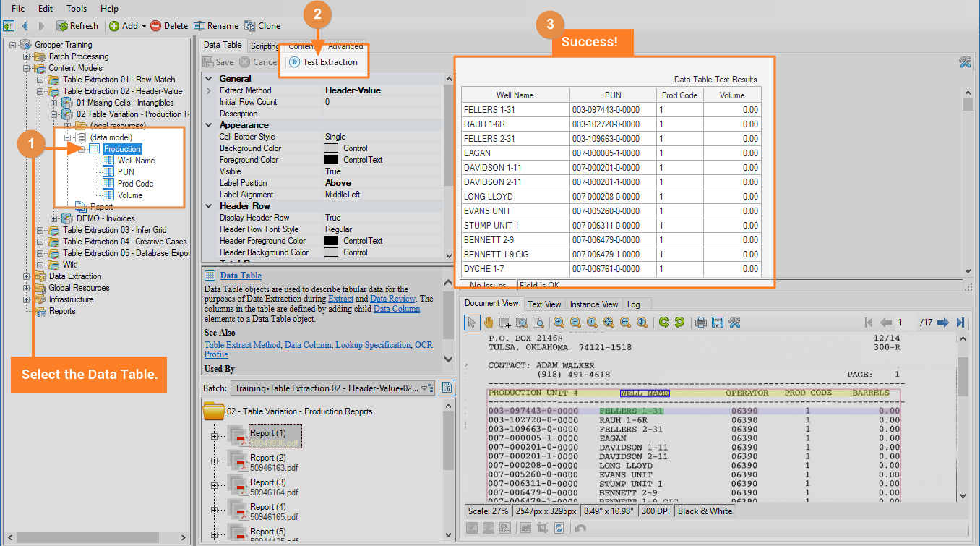The image size is (980, 546).
Task: Click the Delete red icon in toolbar
Action: (156, 26)
